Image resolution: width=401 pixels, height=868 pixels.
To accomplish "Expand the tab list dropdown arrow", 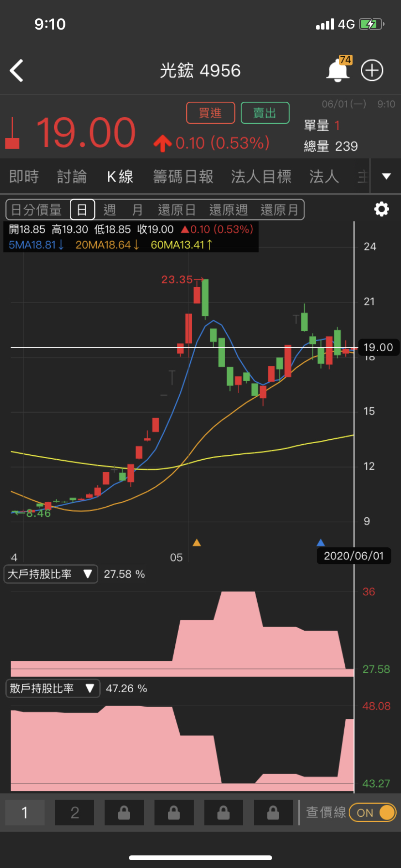I will click(x=386, y=176).
